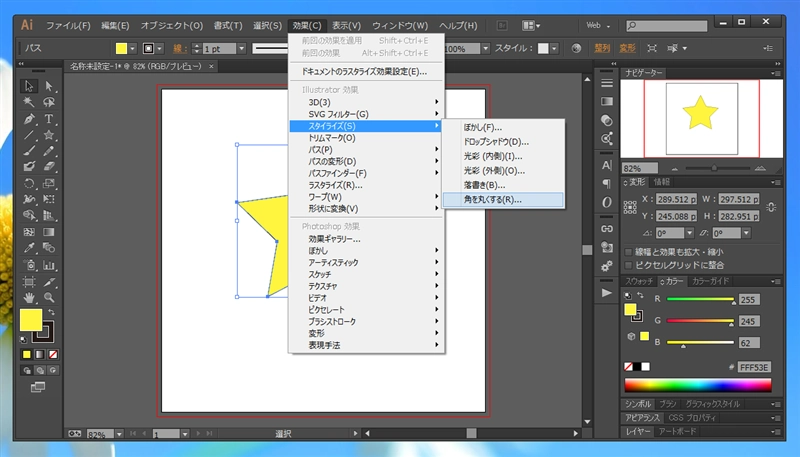Viewport: 800px width, 457px height.
Task: Open the 3D(3) effect submenu
Action: point(366,103)
